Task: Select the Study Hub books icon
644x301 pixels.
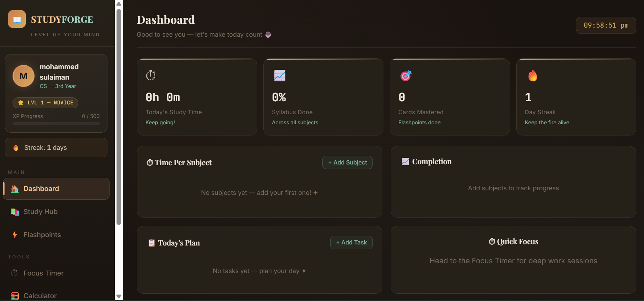Action: click(15, 212)
